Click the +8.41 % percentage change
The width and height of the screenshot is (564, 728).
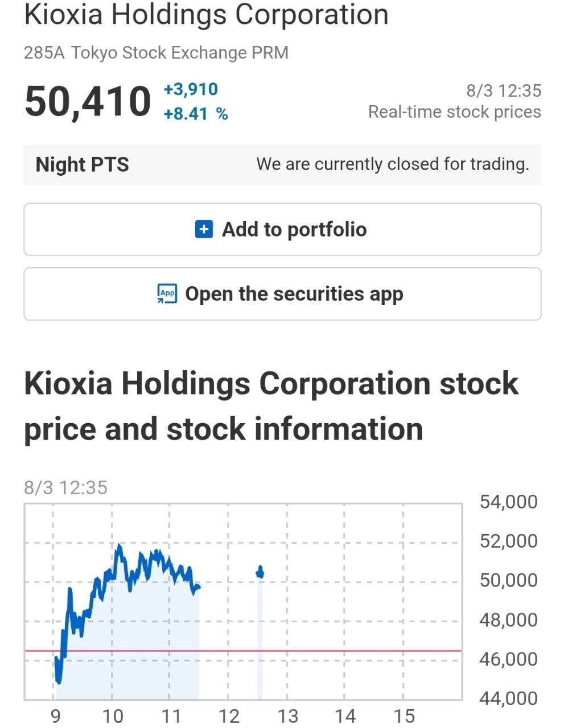point(196,114)
